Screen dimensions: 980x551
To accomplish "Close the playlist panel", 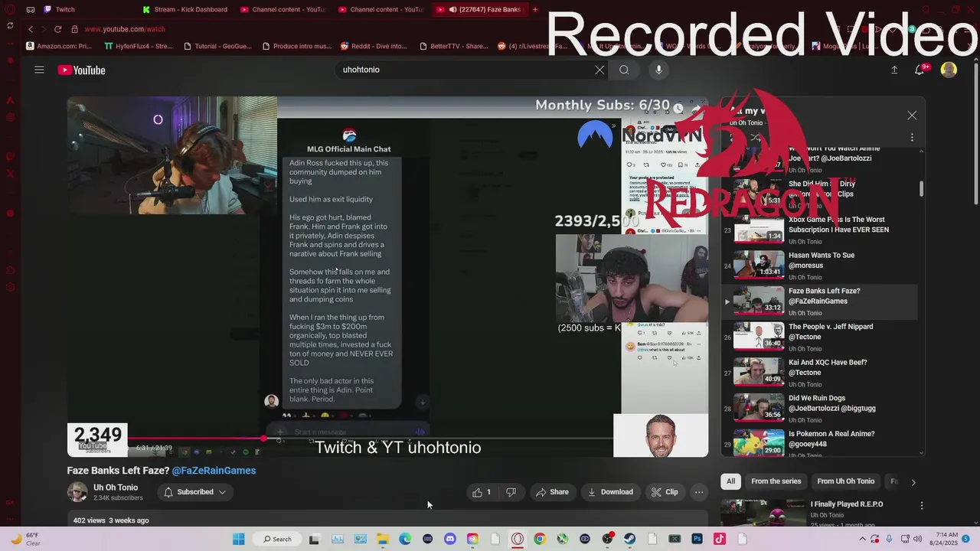I will click(x=912, y=116).
